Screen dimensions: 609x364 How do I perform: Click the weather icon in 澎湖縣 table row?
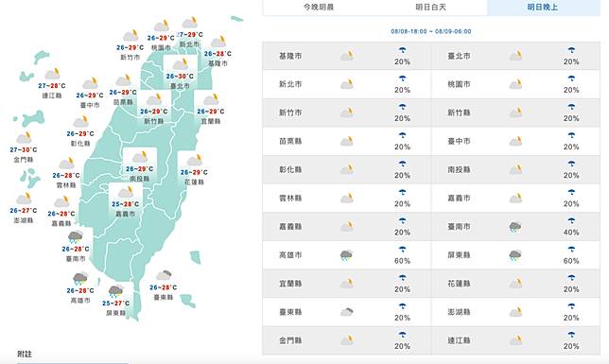click(515, 312)
